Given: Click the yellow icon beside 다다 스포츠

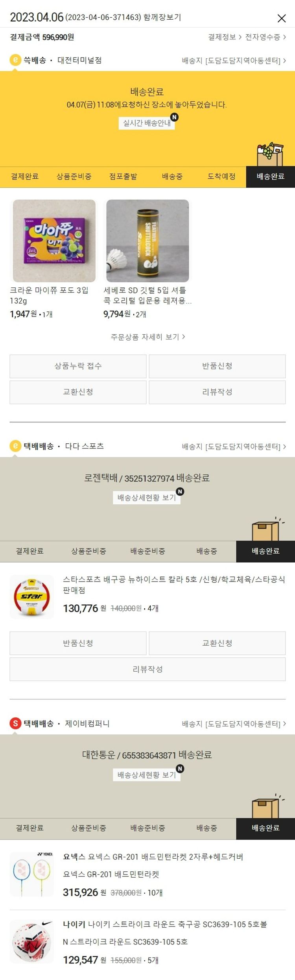Looking at the screenshot, I should (15, 446).
